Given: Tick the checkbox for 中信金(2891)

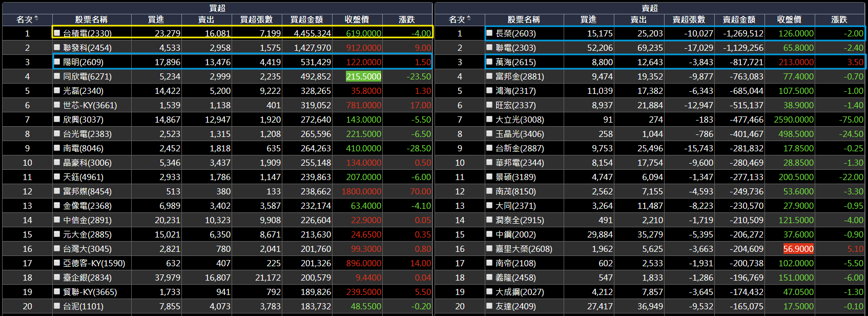Looking at the screenshot, I should (57, 220).
